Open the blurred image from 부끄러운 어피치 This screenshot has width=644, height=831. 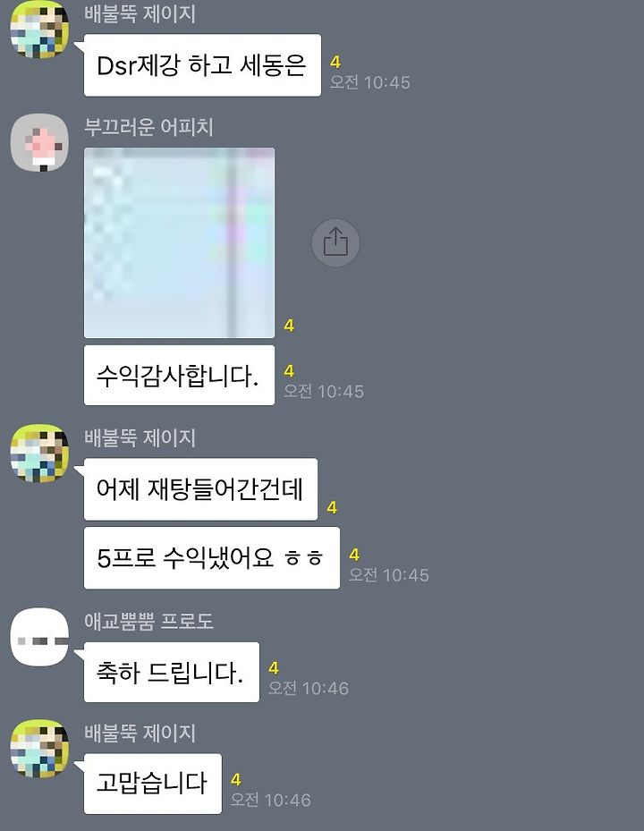click(x=179, y=242)
